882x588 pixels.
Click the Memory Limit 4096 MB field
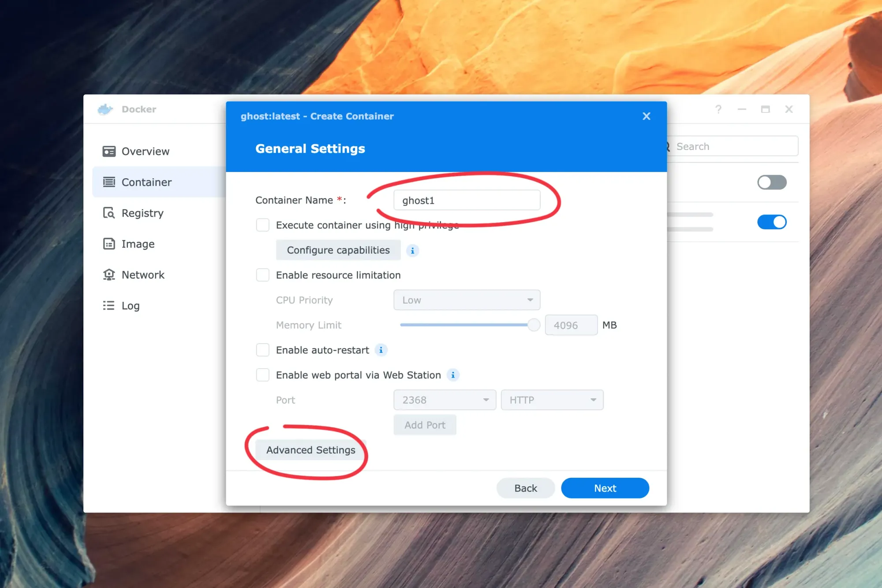point(571,325)
